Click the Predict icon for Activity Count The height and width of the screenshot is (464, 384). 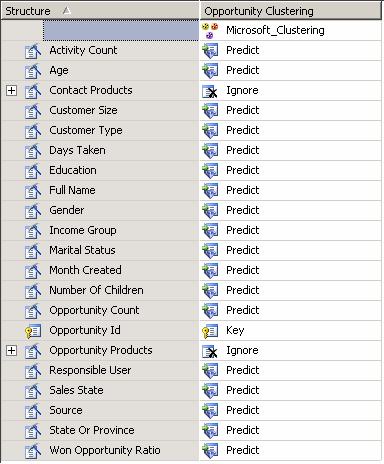pos(210,51)
